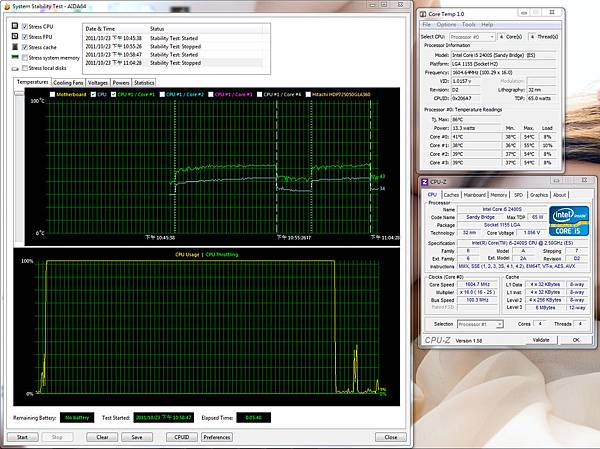The image size is (600, 449).
Task: Select the log row dated 10:45:38 Started
Action: point(173,38)
